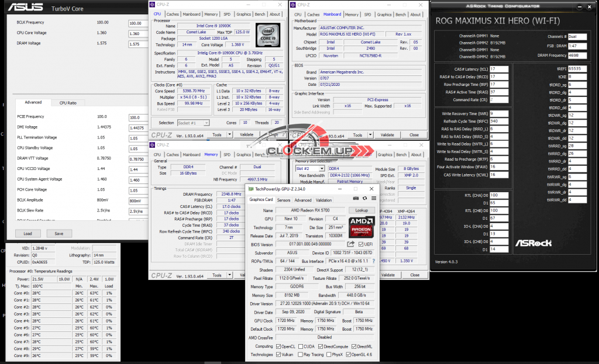599x364 pixels.
Task: Click the Load button in TurboV Core
Action: coord(27,233)
